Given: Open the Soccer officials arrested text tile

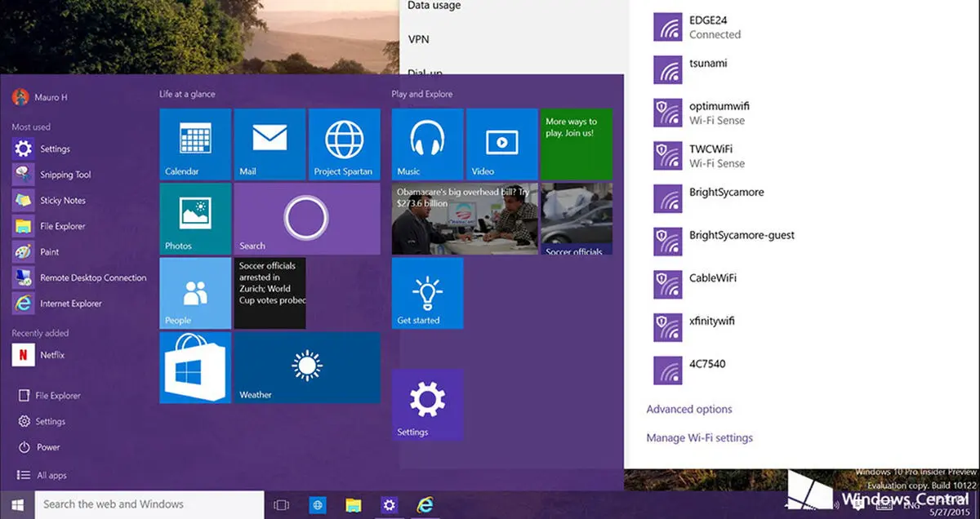Looking at the screenshot, I should click(x=269, y=293).
